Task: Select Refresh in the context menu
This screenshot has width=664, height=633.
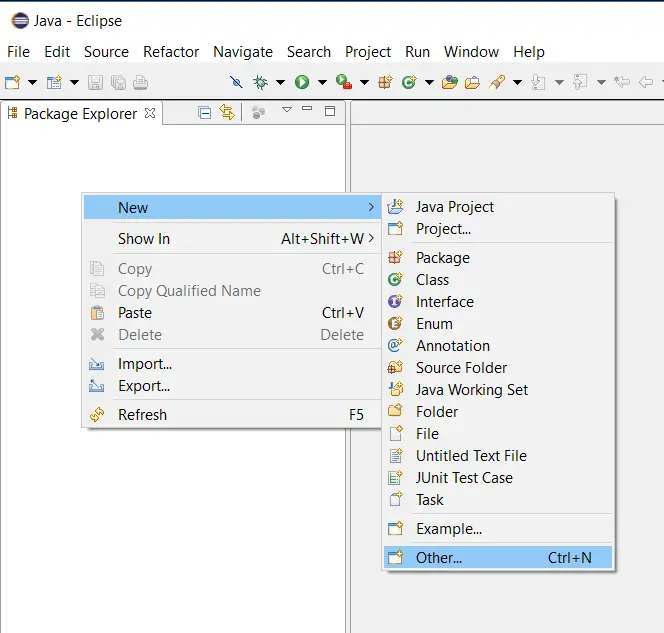Action: (232, 415)
